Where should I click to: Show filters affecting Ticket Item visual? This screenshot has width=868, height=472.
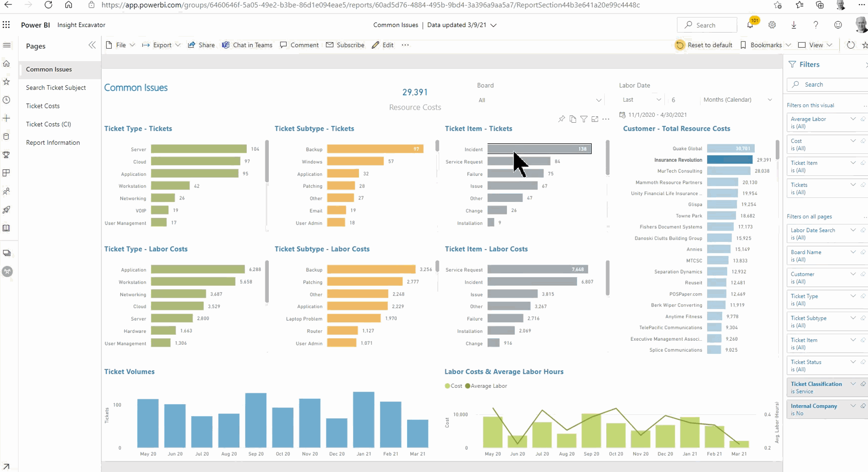[x=584, y=119]
